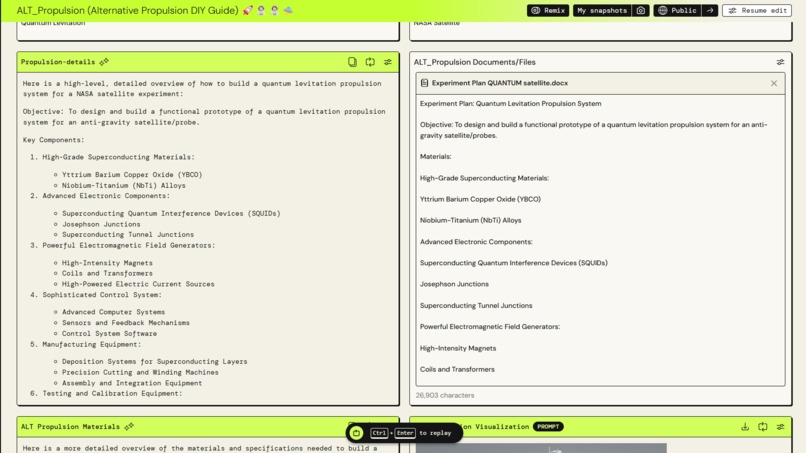Click the rocket emoji in the title
Viewport: 806px width, 453px height.
248,10
